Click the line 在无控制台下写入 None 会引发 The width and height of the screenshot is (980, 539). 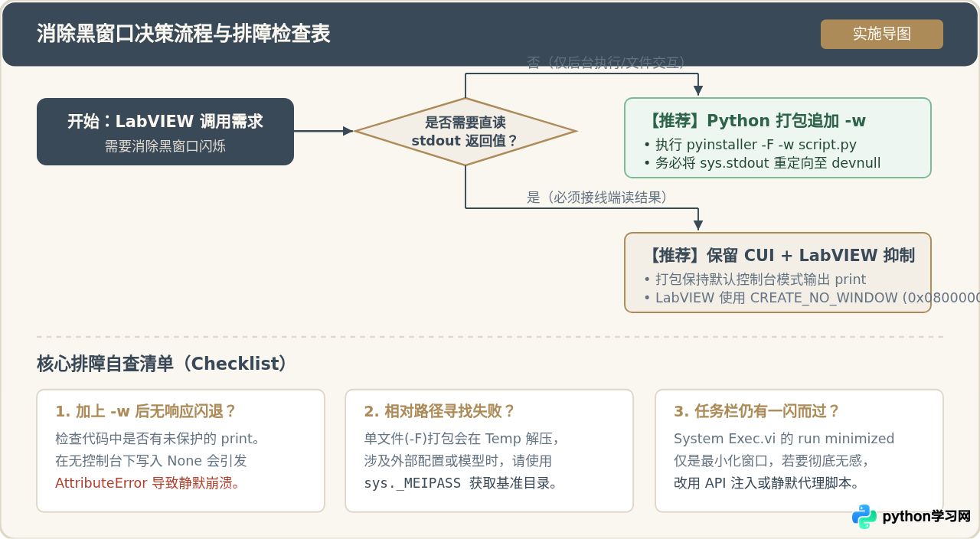point(151,461)
